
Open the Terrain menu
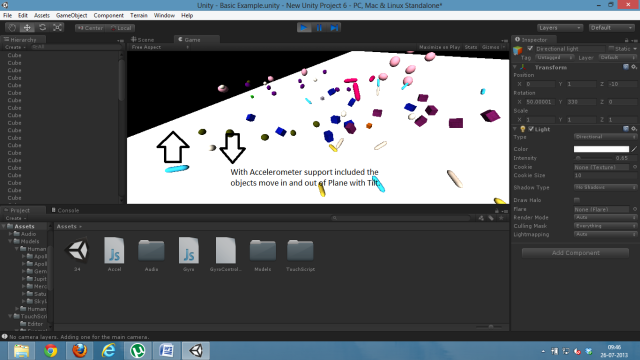pos(139,15)
